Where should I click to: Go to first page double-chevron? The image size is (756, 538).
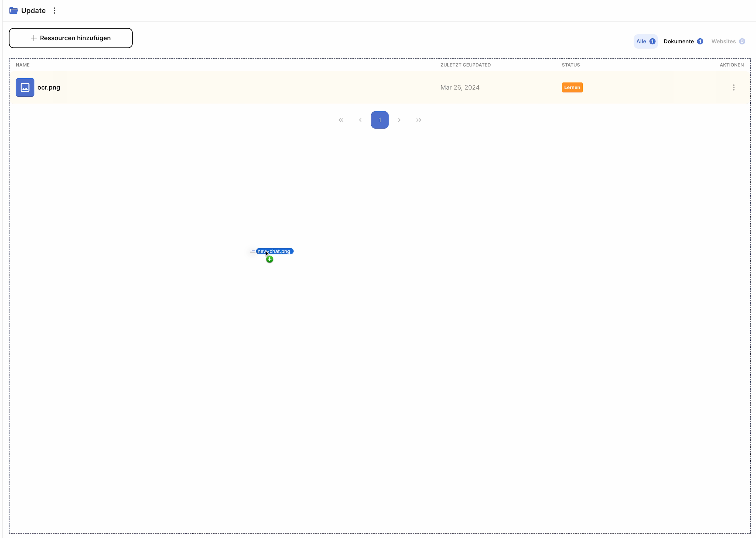tap(341, 120)
